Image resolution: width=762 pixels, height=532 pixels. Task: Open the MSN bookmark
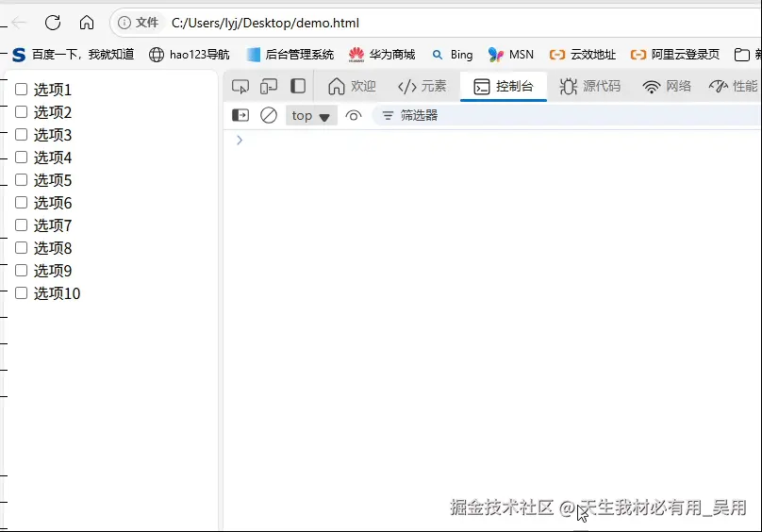511,55
